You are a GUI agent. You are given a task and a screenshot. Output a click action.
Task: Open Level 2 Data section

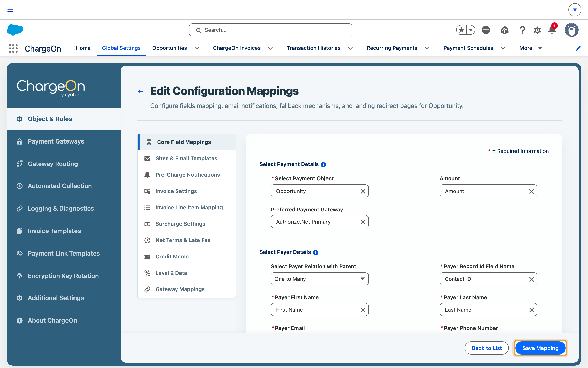tap(187, 273)
